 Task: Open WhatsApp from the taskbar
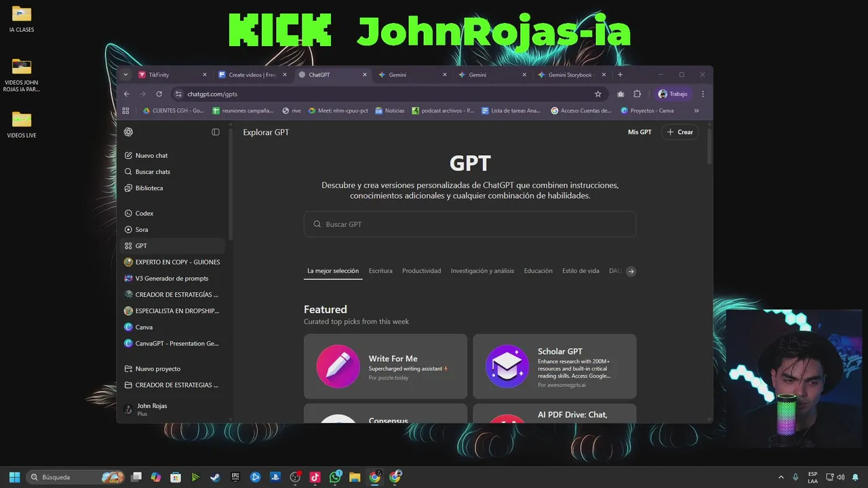tap(335, 477)
